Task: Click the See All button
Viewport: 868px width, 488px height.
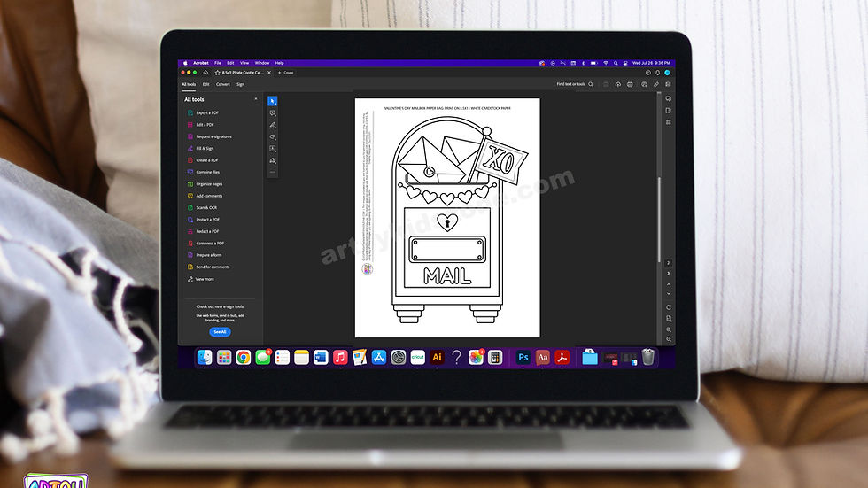Action: pos(220,332)
